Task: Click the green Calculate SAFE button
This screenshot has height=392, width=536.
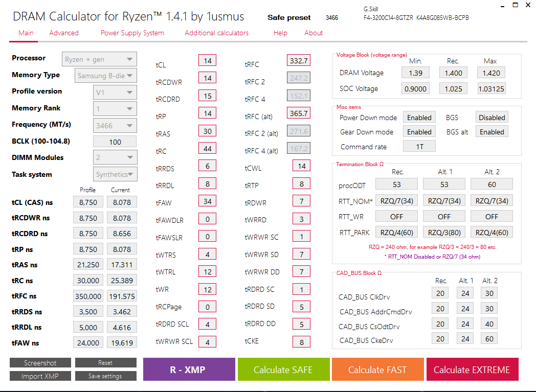Action: coord(284,370)
